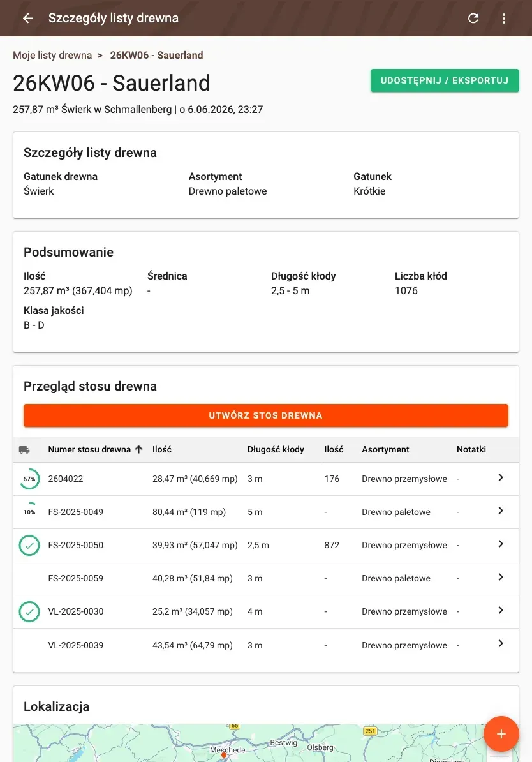The height and width of the screenshot is (762, 532).
Task: Open row VL-2025-0039 via chevron
Action: 500,643
